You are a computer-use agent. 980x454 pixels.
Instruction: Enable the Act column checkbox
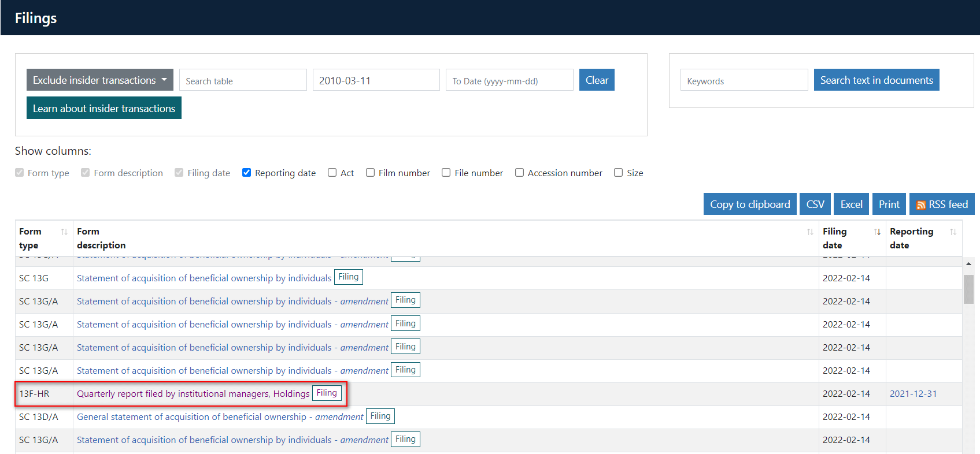tap(332, 172)
